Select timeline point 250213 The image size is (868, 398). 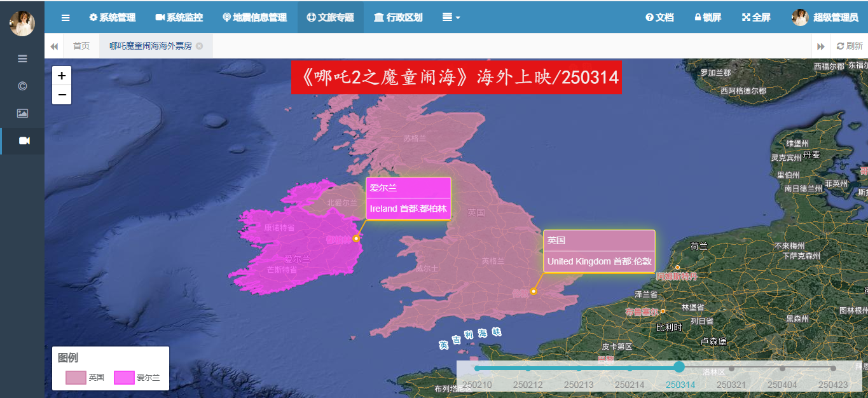click(579, 368)
